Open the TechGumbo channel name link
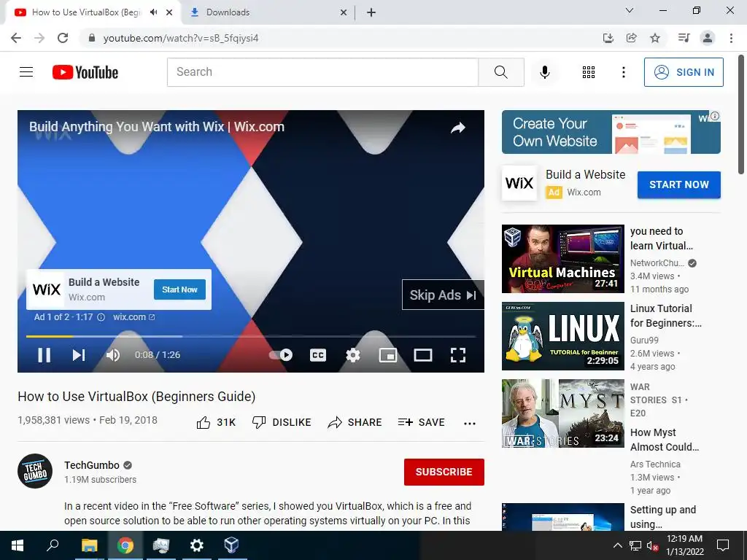The width and height of the screenshot is (747, 560). (x=92, y=465)
